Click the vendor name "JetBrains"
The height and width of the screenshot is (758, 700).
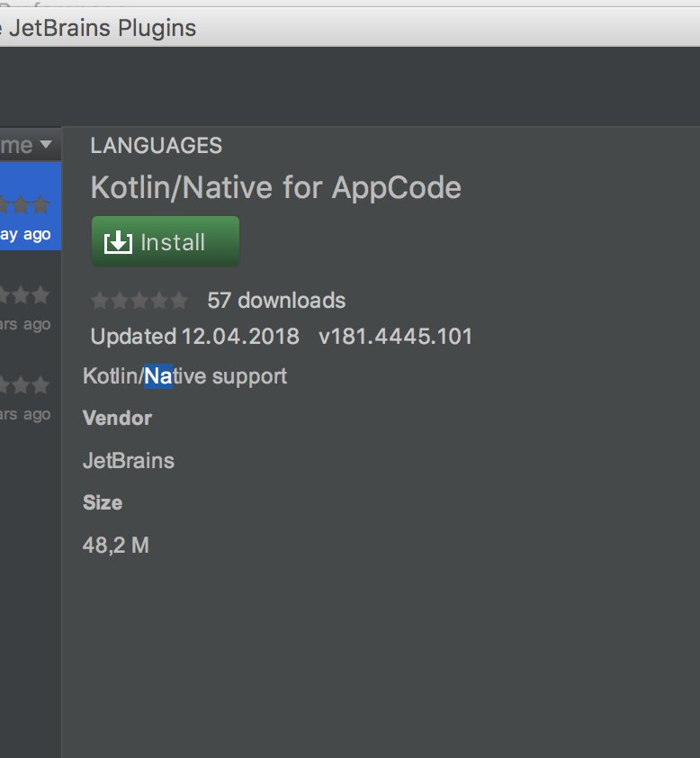[129, 461]
